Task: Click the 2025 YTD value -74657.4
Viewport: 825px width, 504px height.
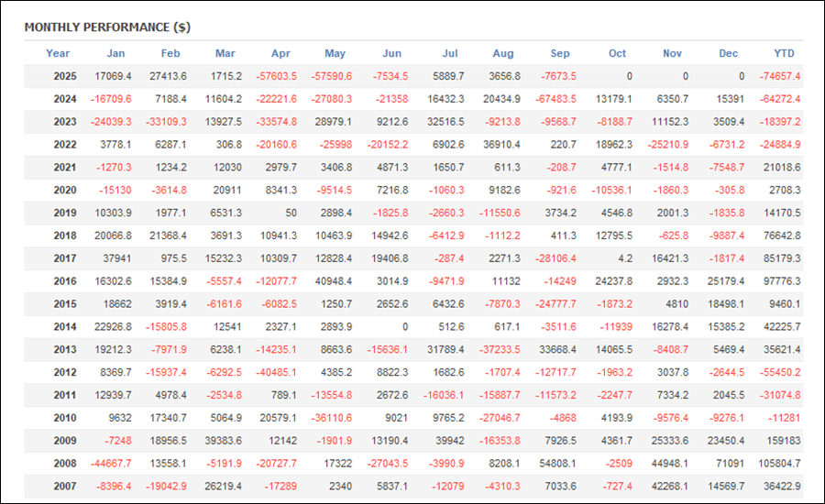Action: [780, 76]
